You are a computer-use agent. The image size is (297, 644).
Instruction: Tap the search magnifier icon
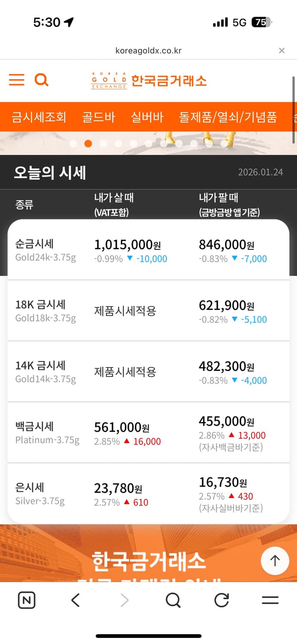tap(41, 80)
